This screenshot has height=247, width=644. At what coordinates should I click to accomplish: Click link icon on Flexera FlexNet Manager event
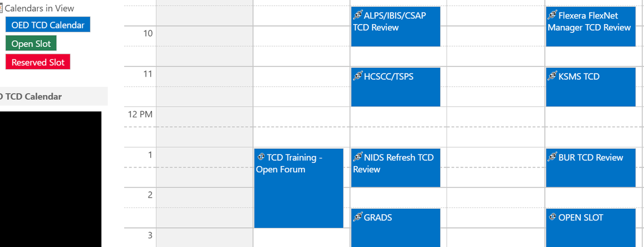553,15
